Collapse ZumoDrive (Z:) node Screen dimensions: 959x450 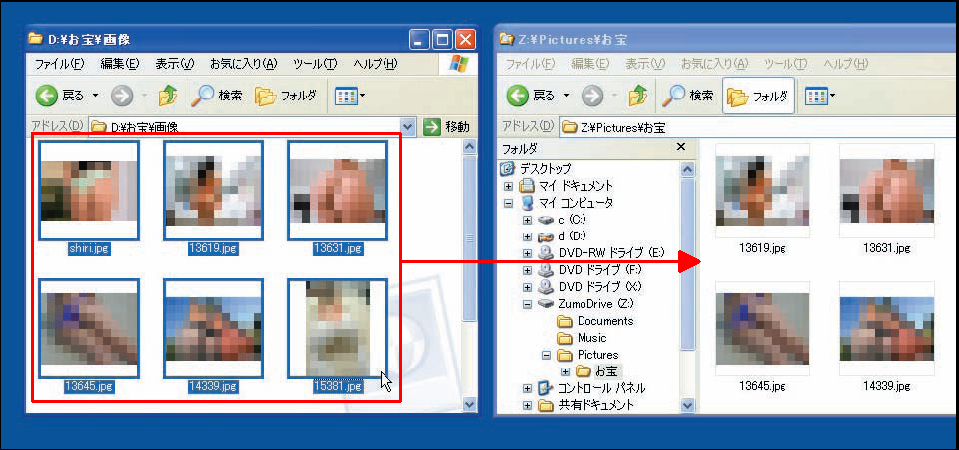click(x=528, y=304)
